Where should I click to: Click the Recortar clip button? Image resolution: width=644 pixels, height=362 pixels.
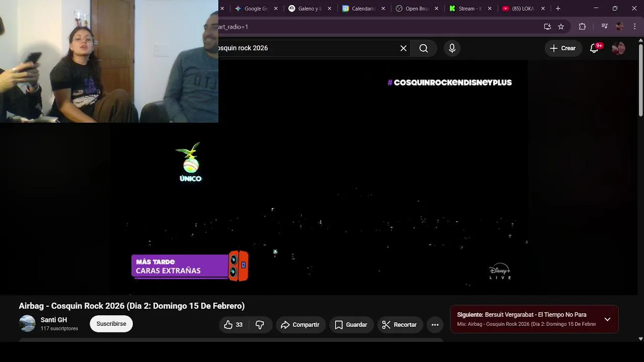tap(399, 325)
